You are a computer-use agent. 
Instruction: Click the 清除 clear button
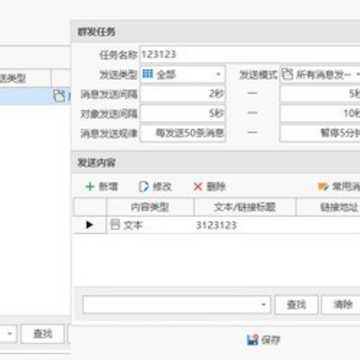[341, 305]
